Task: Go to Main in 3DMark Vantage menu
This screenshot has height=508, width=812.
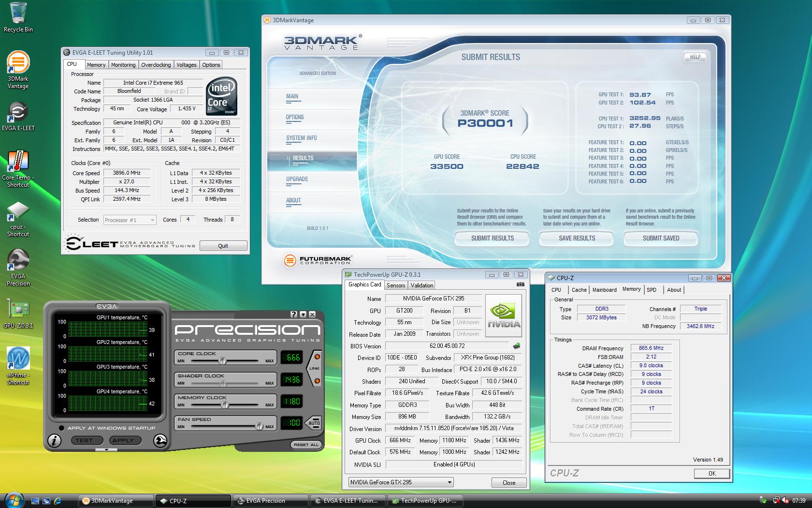Action: pyautogui.click(x=292, y=96)
